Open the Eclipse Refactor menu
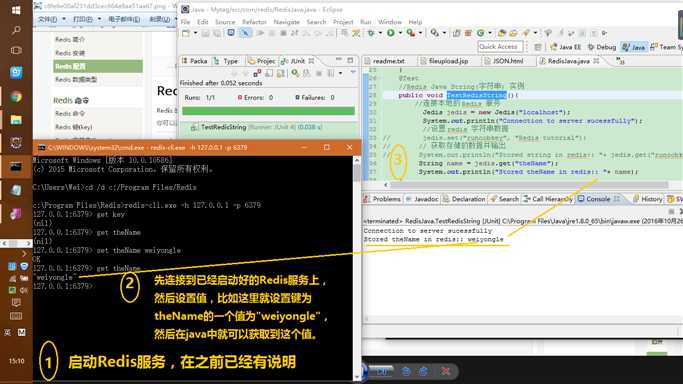The height and width of the screenshot is (384, 683). 254,22
